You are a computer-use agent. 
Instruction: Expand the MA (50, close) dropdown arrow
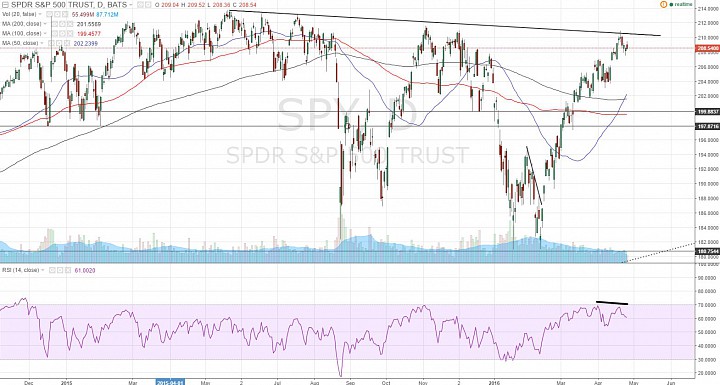pos(42,43)
